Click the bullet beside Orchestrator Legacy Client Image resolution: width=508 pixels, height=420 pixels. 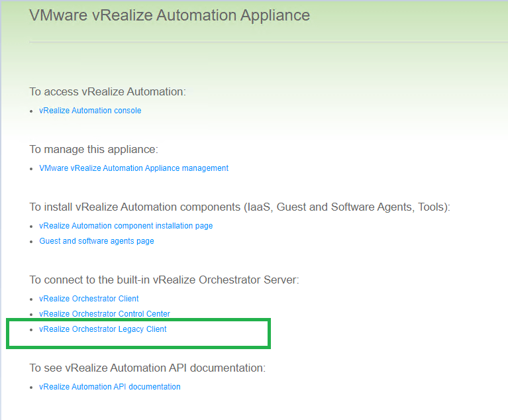tap(32, 330)
